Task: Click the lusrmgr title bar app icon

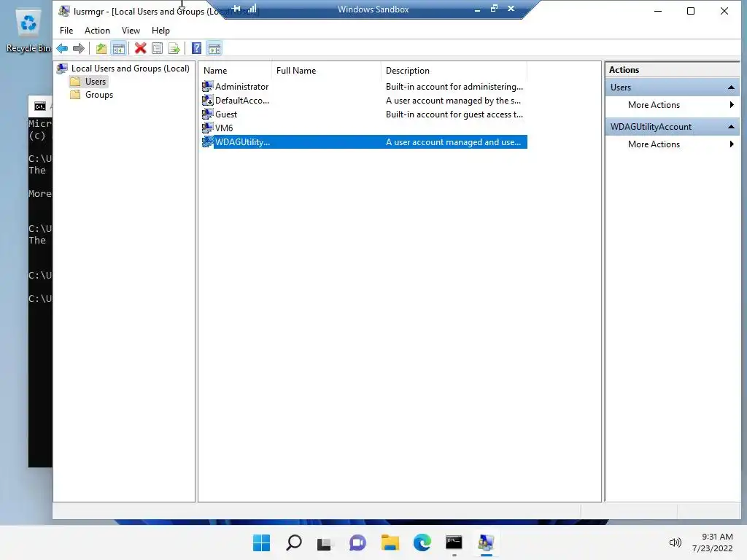Action: click(x=64, y=11)
